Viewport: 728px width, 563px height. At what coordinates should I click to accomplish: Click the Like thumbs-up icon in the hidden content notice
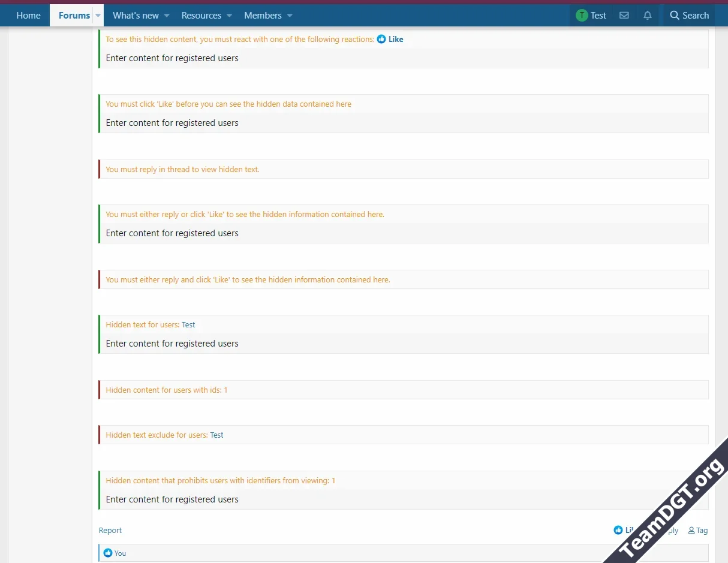(x=382, y=39)
